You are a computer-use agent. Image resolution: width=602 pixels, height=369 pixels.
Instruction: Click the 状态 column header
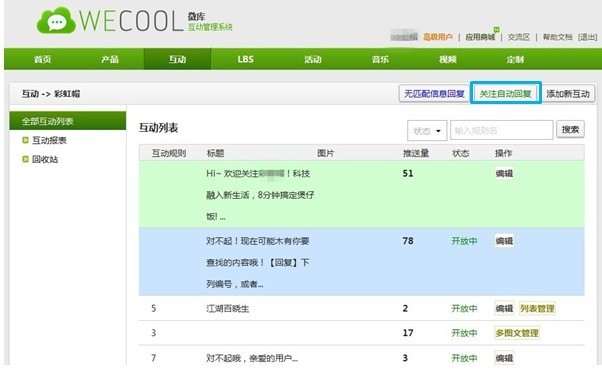click(x=460, y=153)
